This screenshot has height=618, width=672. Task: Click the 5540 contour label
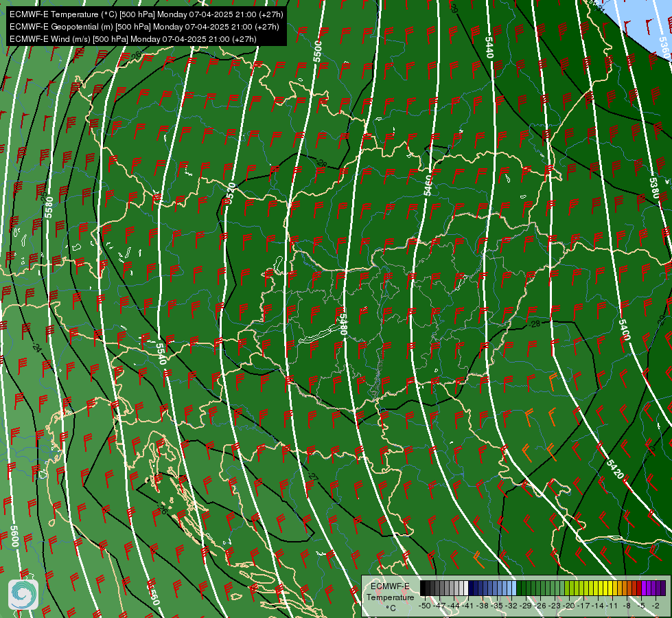point(161,354)
